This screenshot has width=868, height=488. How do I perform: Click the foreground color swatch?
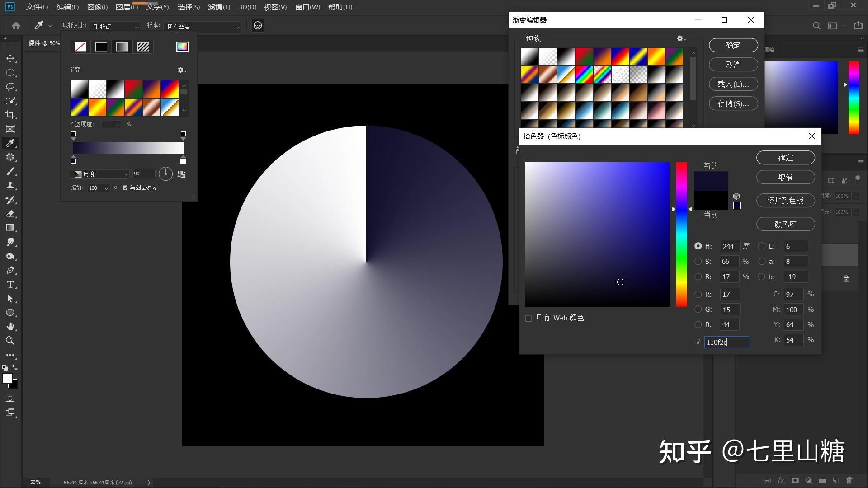tap(7, 379)
